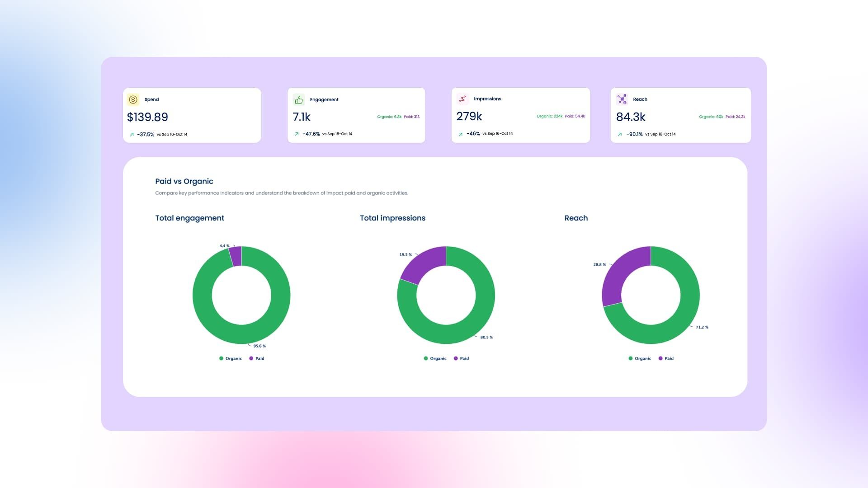Click 'Organic: 224k' in Impressions card

[550, 116]
